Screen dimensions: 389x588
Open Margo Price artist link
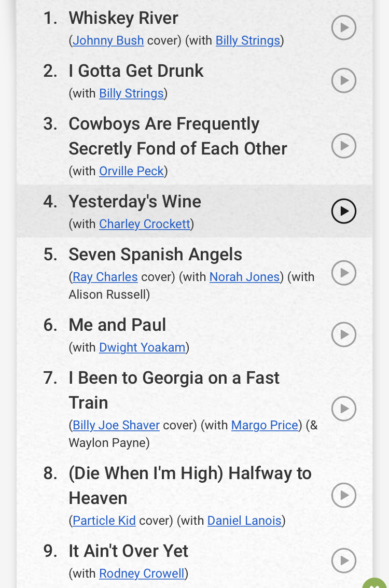[x=265, y=425]
